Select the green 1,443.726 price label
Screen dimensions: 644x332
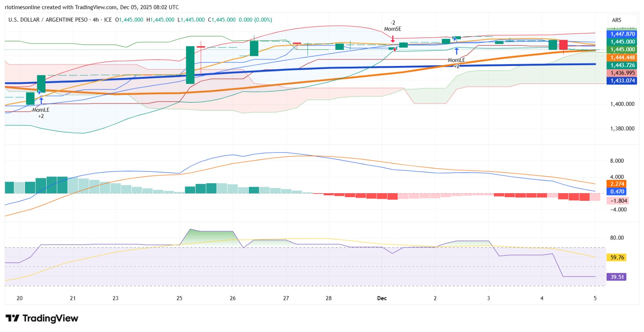coord(622,65)
